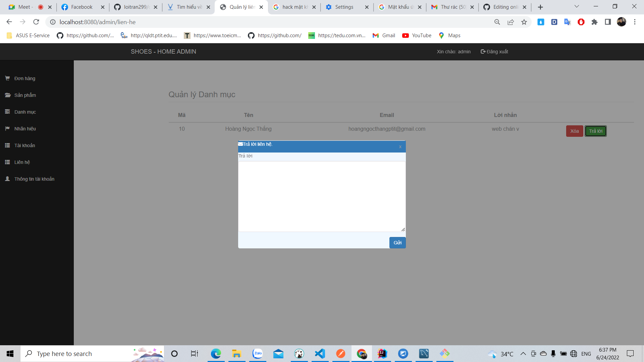Close the Trả lời liên hệ dialog
This screenshot has width=644, height=362.
point(400,147)
